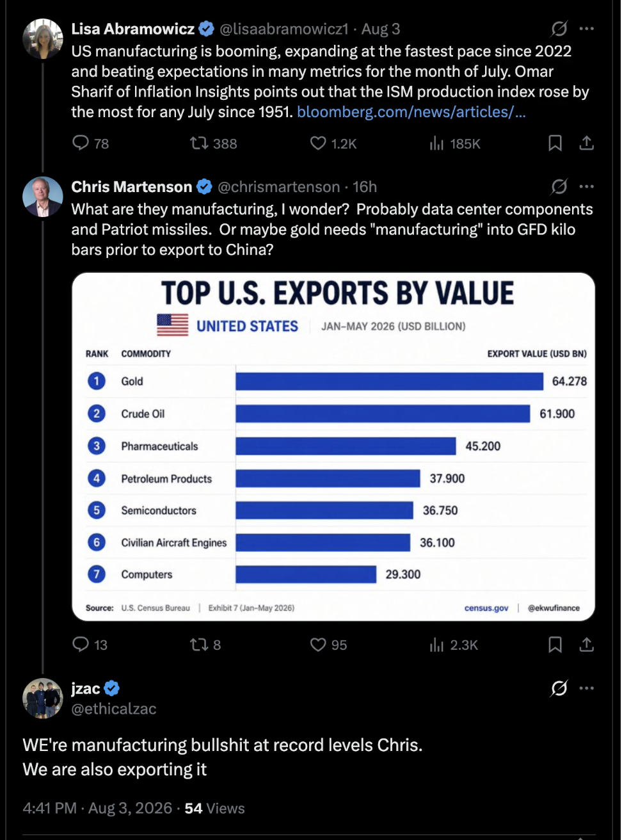
Task: Open Grok icon on Lisa's tweet
Action: point(559,29)
